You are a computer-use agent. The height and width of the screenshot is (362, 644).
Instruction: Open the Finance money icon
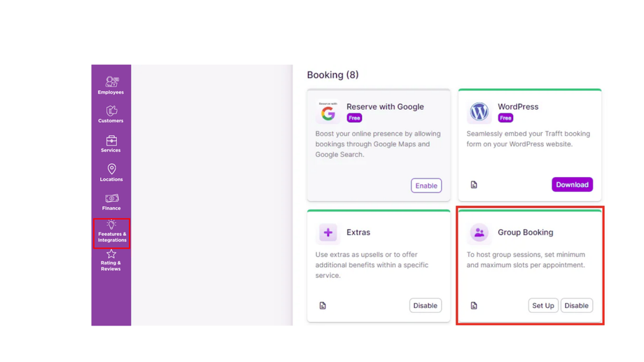coord(111,198)
